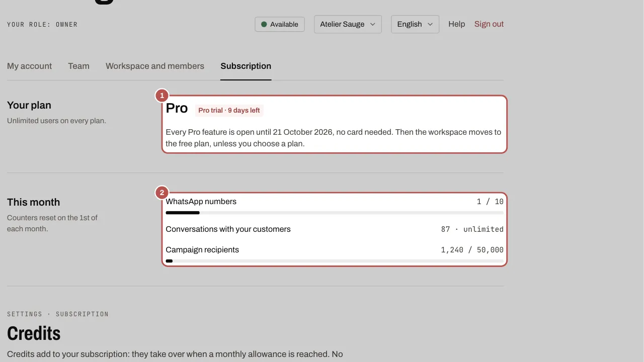
Task: Click the 1 / 10 usage value
Action: coord(490,202)
